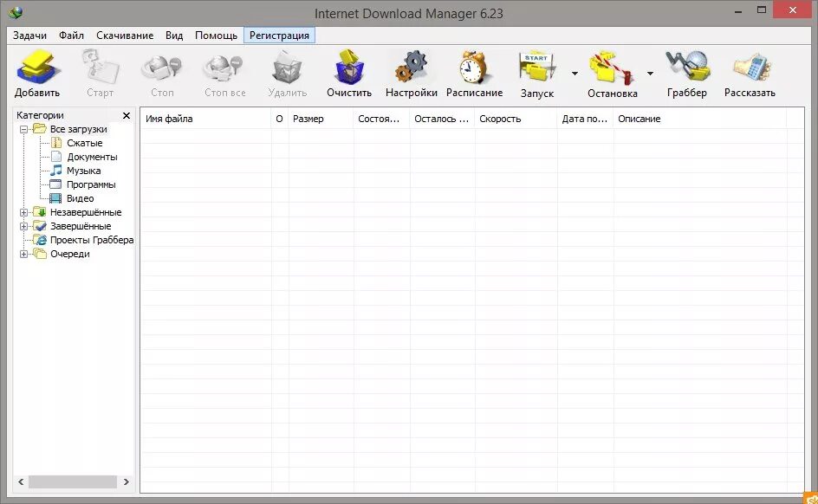Sort by the Размер column header

click(x=321, y=119)
